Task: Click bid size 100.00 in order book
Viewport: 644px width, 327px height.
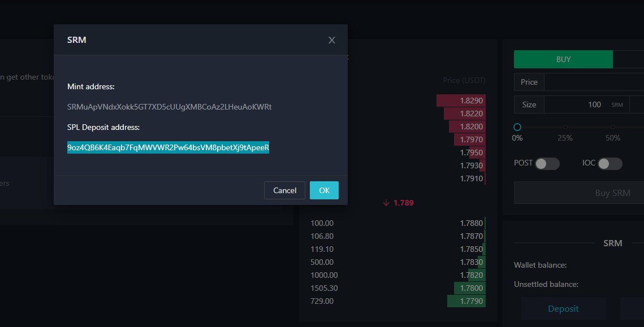Action: point(322,223)
